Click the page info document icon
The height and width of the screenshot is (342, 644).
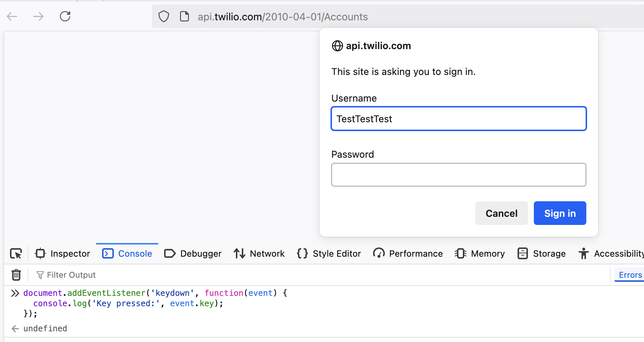click(x=184, y=17)
